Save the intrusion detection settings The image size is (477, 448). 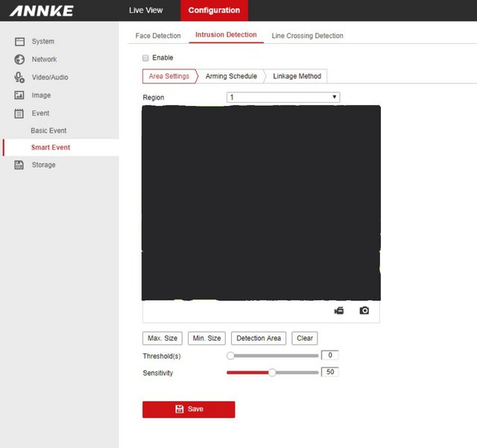click(x=189, y=409)
